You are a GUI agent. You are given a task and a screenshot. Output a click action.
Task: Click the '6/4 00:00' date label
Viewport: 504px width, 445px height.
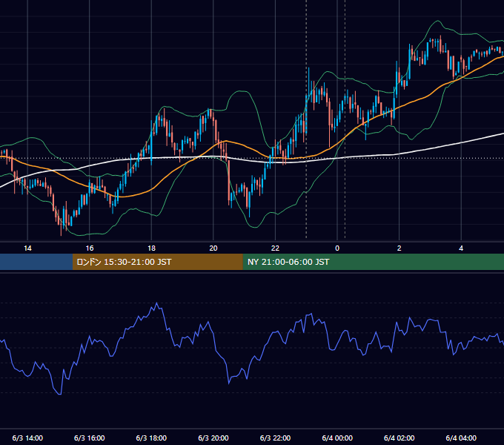337,438
